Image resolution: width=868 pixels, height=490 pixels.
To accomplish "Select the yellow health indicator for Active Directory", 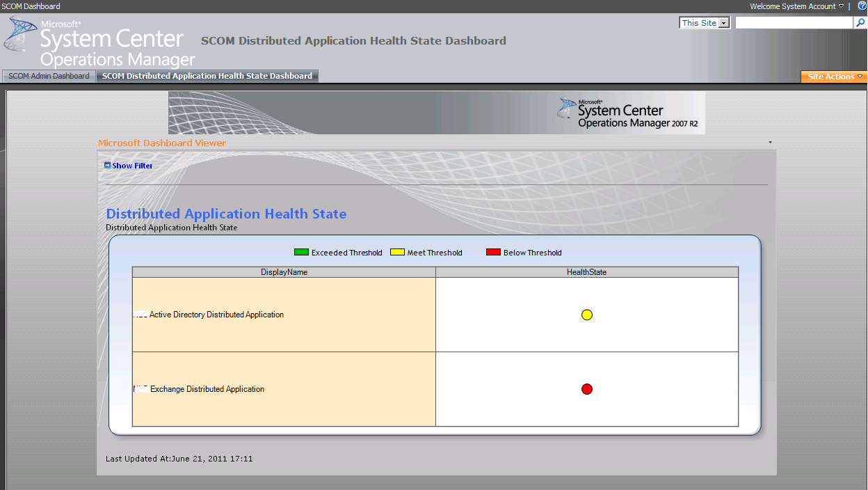I will 586,315.
